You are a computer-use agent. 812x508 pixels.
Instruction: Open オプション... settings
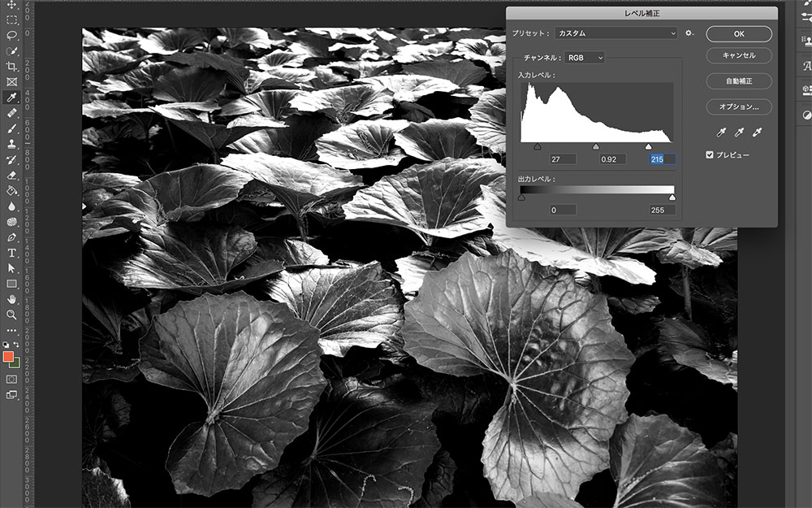[738, 106]
